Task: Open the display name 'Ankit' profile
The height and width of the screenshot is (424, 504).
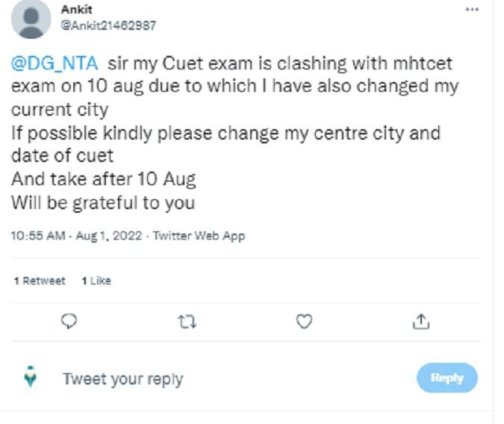Action: click(x=77, y=10)
